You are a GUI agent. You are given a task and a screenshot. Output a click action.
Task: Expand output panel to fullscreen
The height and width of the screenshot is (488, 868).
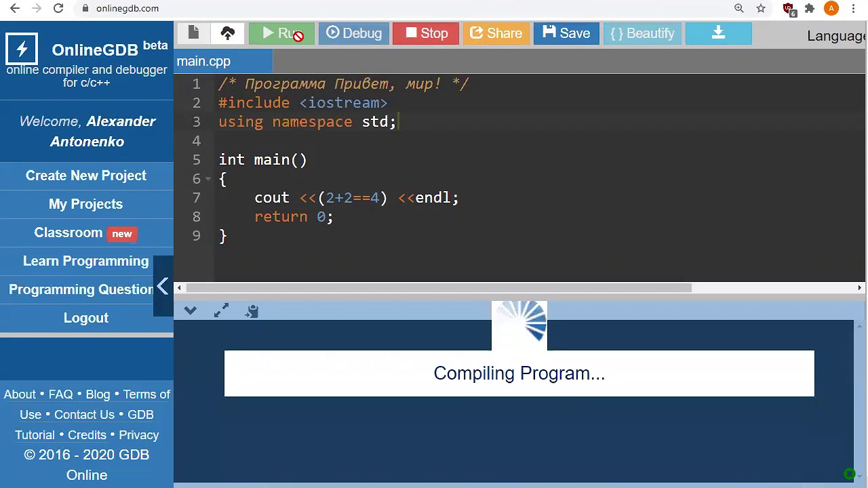pyautogui.click(x=221, y=310)
